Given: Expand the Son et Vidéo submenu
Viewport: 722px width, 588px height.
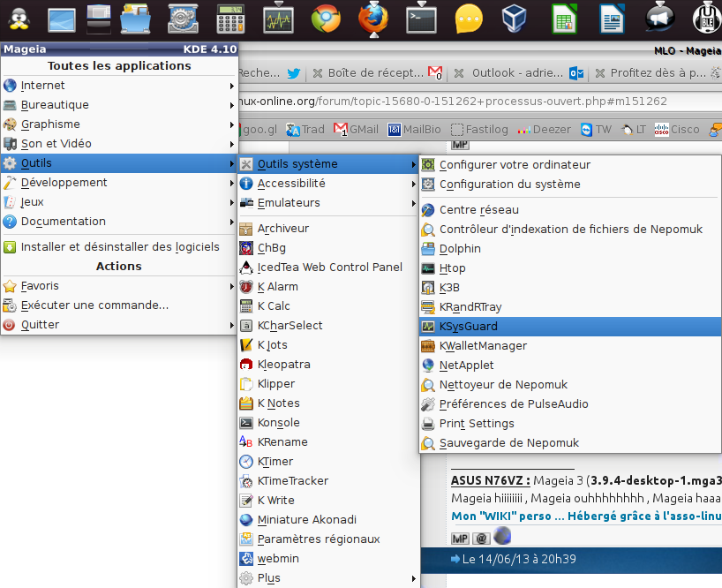Looking at the screenshot, I should point(119,144).
